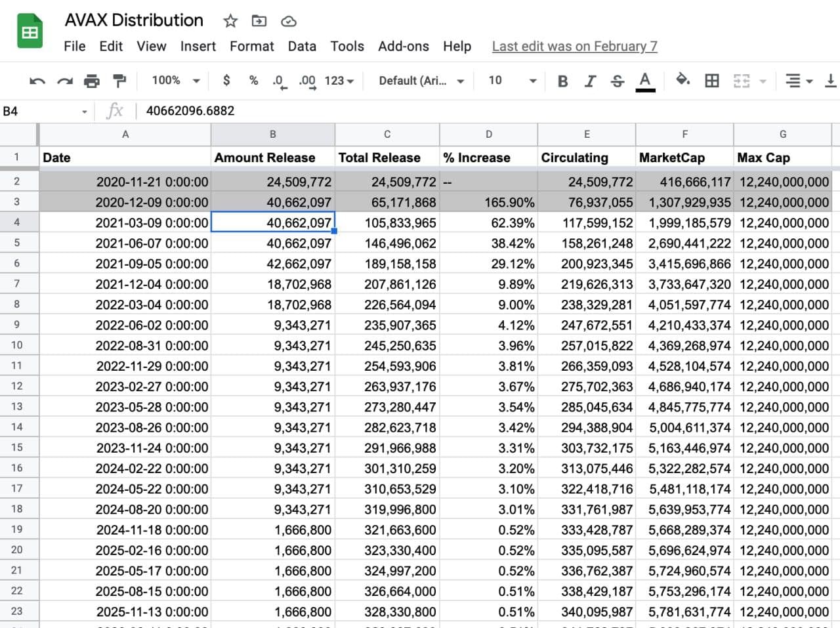Toggle italic formatting
Viewport: 840px width, 628px height.
590,81
